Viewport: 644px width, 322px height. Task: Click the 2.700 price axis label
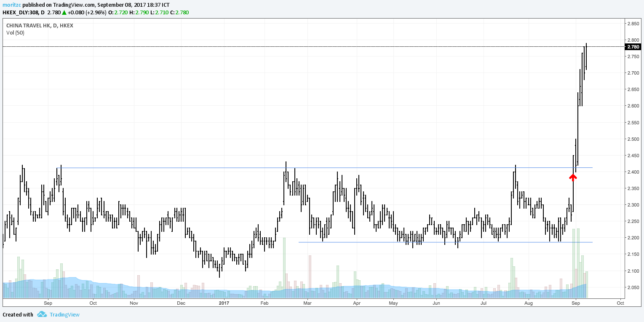(633, 73)
